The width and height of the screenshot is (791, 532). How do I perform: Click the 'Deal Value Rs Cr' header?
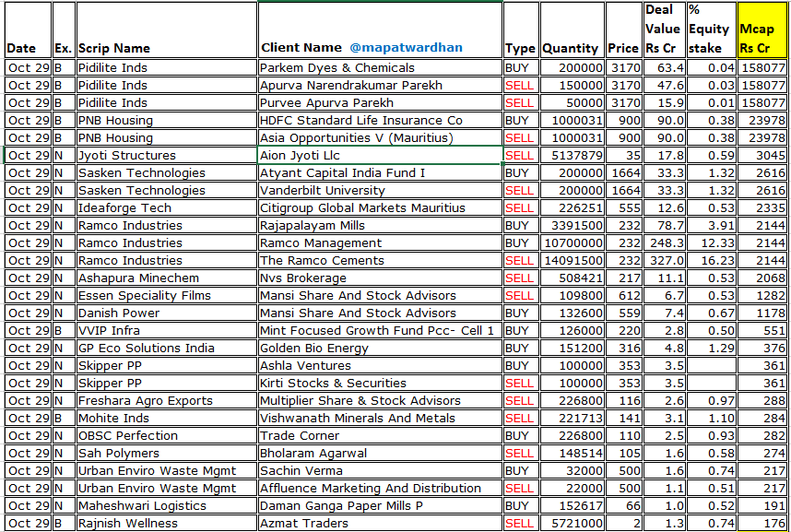click(665, 30)
